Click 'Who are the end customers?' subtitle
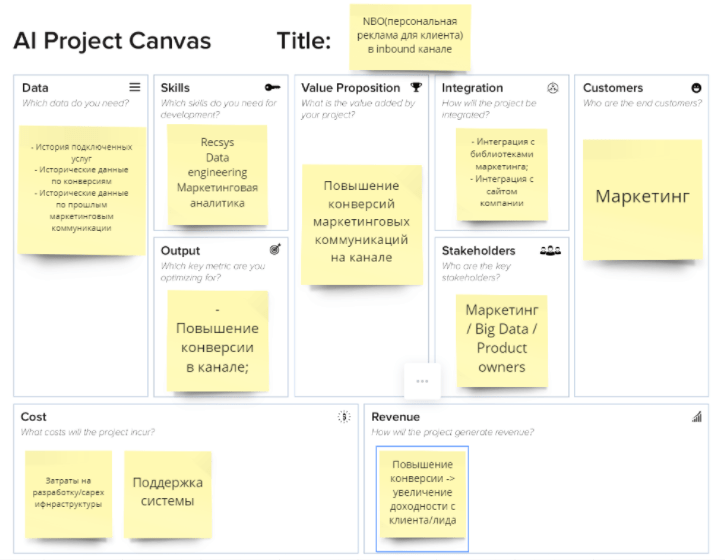Image resolution: width=725 pixels, height=560 pixels. (642, 103)
